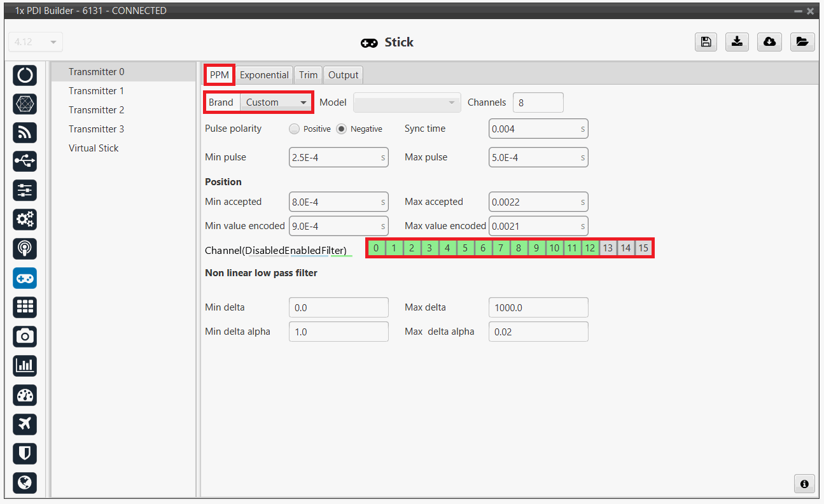Select the airplane icon in sidebar

point(25,424)
